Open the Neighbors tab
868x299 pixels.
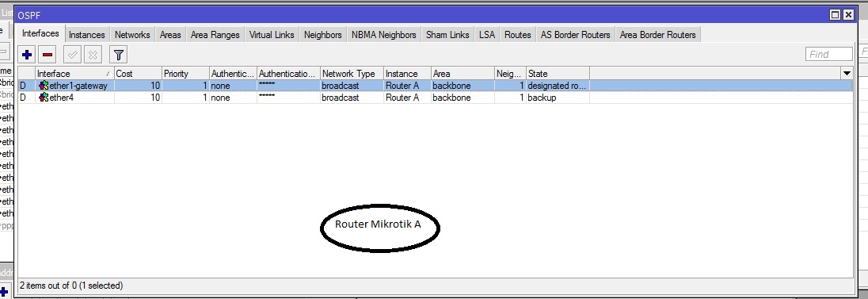(323, 35)
